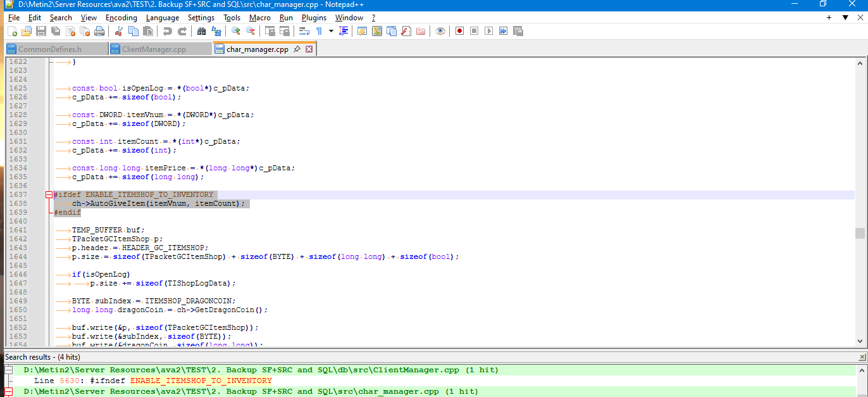The height and width of the screenshot is (397, 868).
Task: Click editor scrollbar down arrow
Action: 860,342
